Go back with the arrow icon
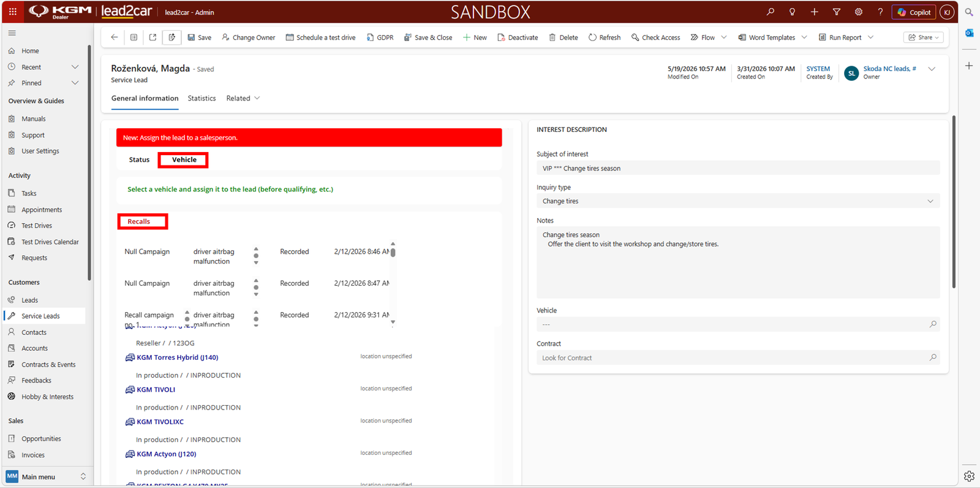The image size is (980, 488). tap(115, 37)
